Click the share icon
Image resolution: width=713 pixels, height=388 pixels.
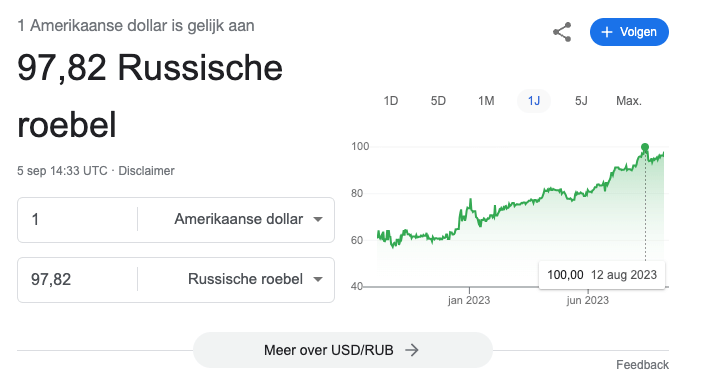pos(562,32)
